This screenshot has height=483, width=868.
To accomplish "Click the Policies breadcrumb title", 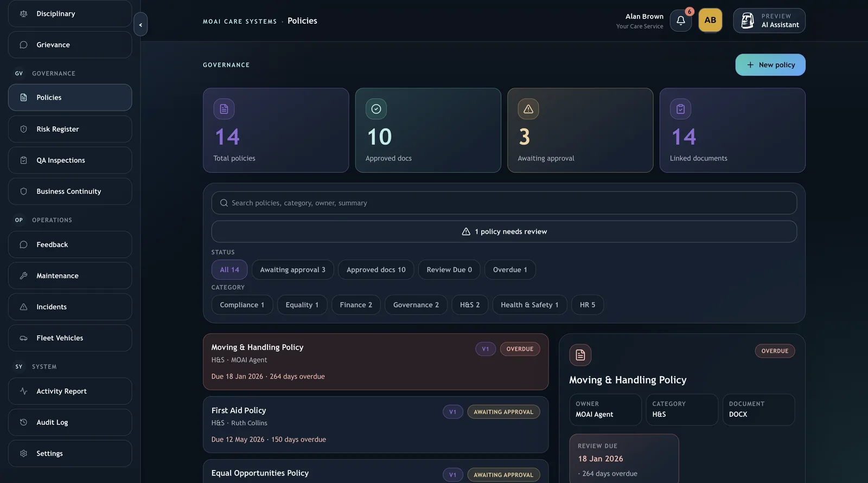I will 302,21.
